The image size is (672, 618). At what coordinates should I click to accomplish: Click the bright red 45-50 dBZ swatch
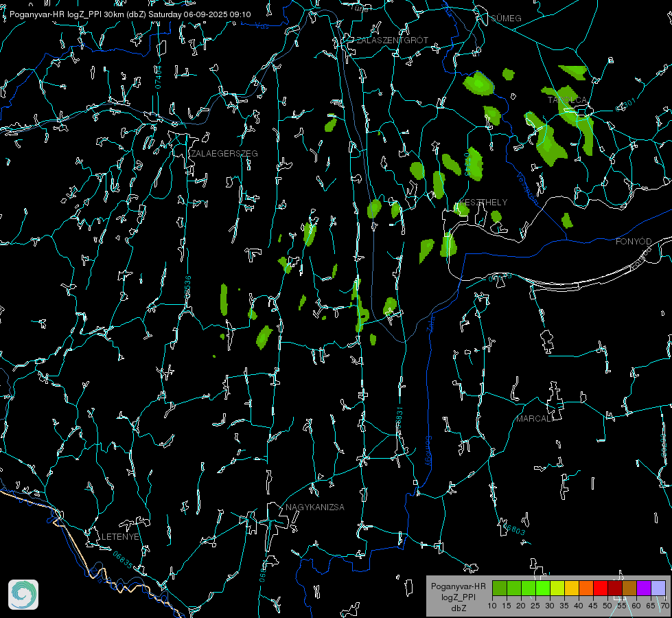(x=600, y=588)
